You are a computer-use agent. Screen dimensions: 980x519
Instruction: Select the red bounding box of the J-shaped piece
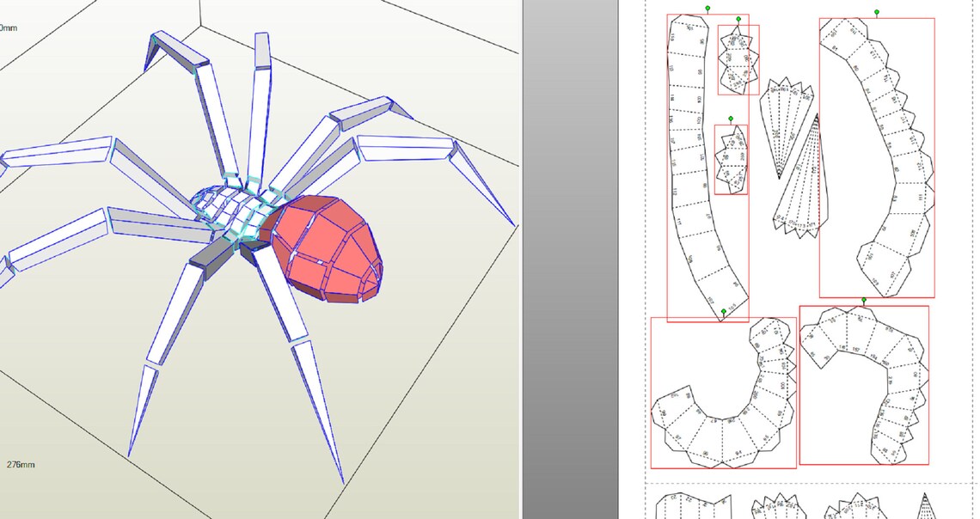[x=928, y=387]
